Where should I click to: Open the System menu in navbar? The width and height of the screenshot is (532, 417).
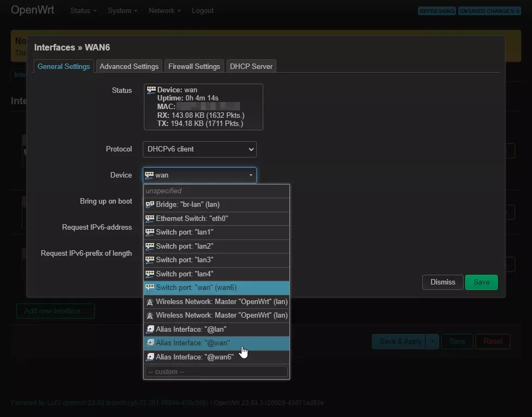pyautogui.click(x=123, y=10)
